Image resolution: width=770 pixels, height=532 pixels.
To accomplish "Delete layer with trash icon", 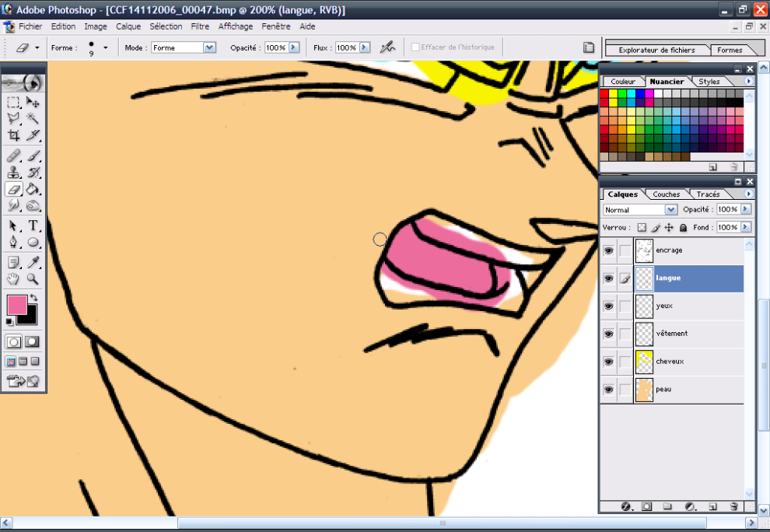I will (x=733, y=506).
